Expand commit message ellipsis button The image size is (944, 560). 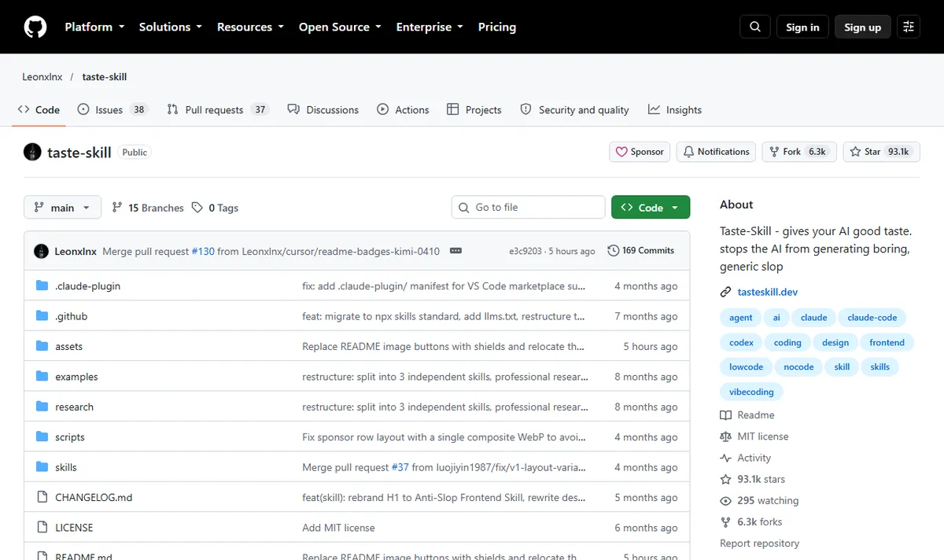click(455, 251)
